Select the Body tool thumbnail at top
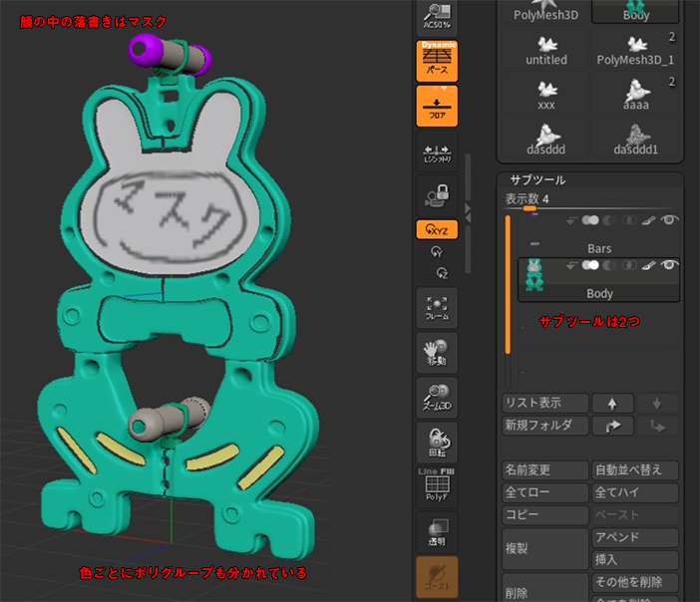This screenshot has height=602, width=700. point(636,12)
